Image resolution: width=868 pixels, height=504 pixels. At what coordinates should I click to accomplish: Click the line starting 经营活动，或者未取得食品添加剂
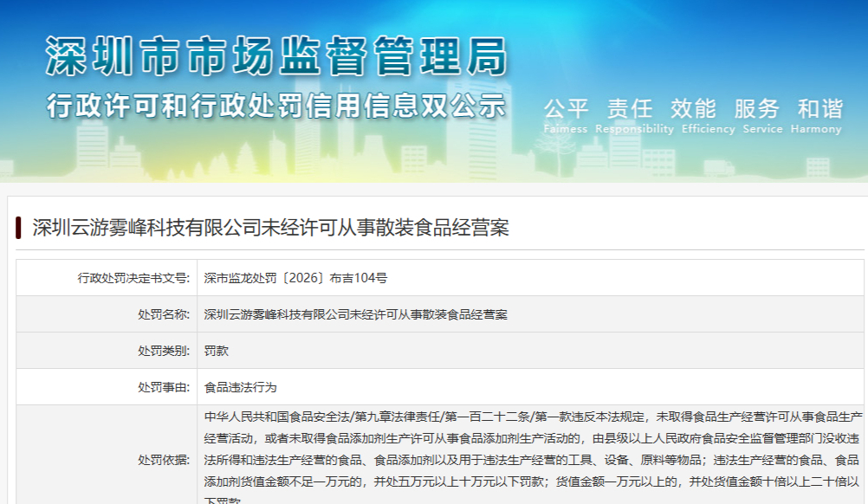[531, 438]
